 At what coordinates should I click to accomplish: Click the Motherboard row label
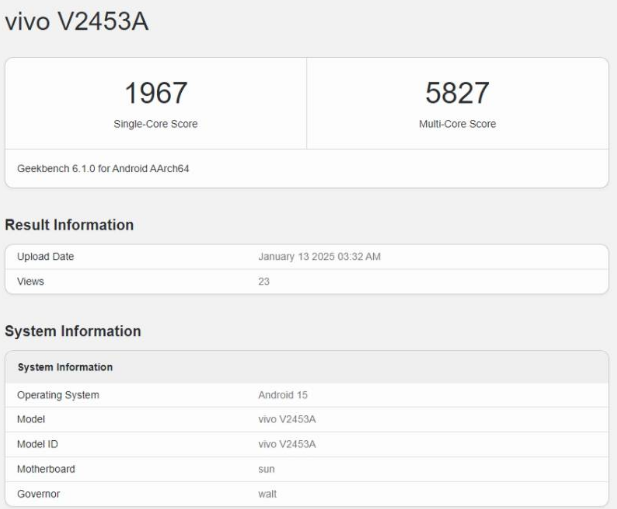46,469
